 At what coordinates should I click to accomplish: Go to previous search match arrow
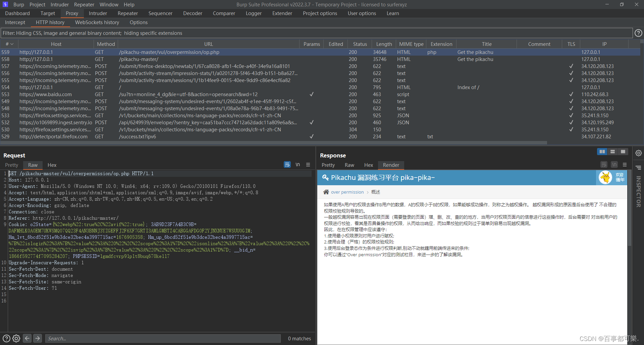(27, 338)
